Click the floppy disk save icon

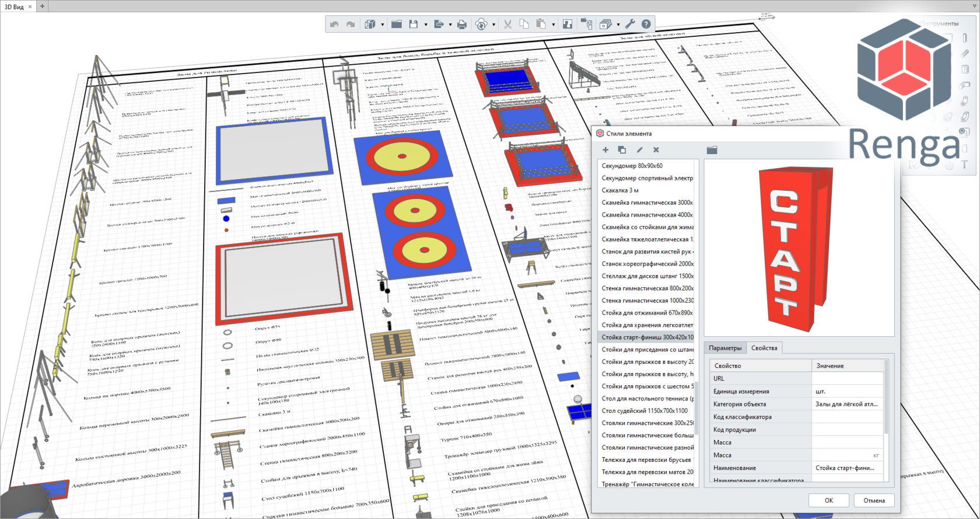point(414,24)
